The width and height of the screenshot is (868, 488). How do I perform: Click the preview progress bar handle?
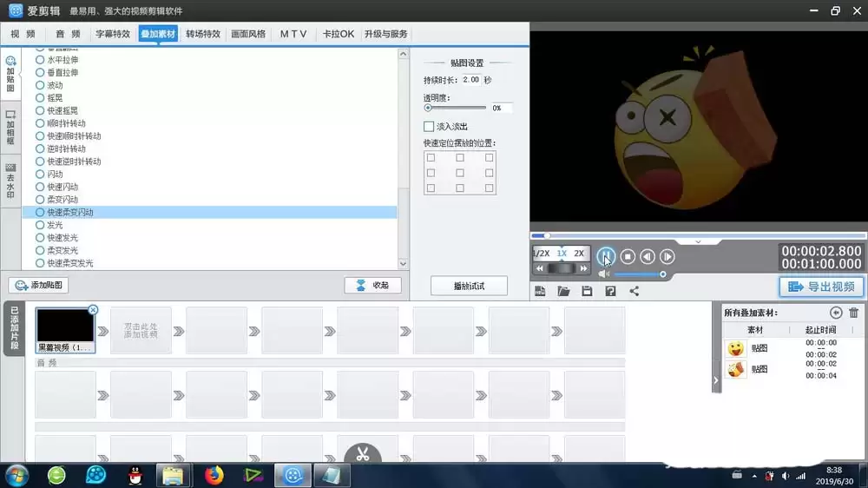(x=546, y=236)
